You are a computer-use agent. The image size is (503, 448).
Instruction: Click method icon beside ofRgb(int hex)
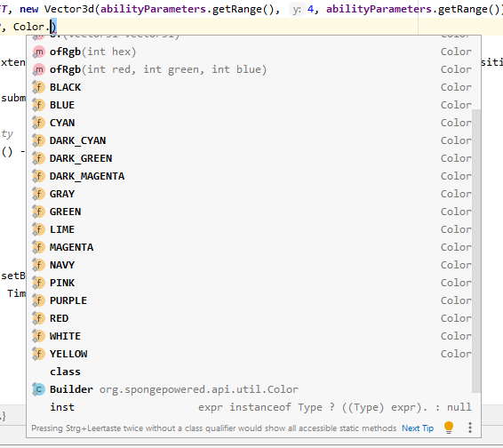[x=38, y=52]
